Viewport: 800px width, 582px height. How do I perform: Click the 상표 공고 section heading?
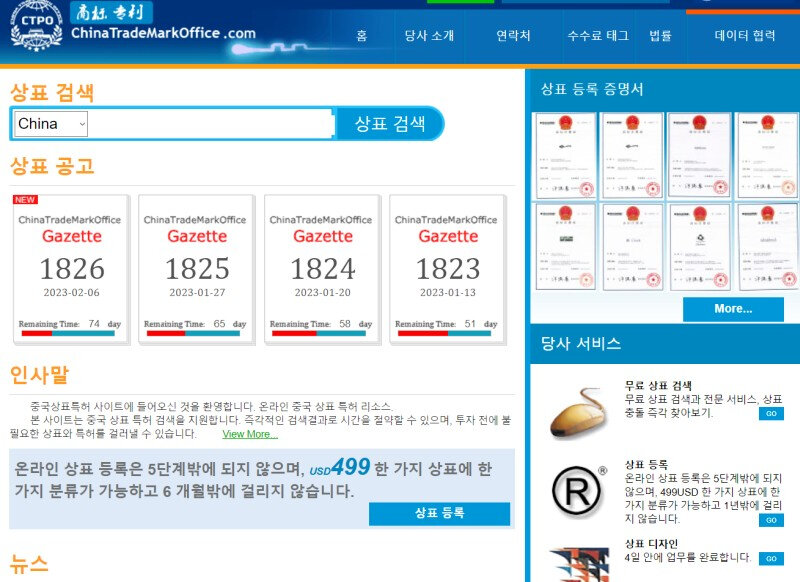point(52,166)
